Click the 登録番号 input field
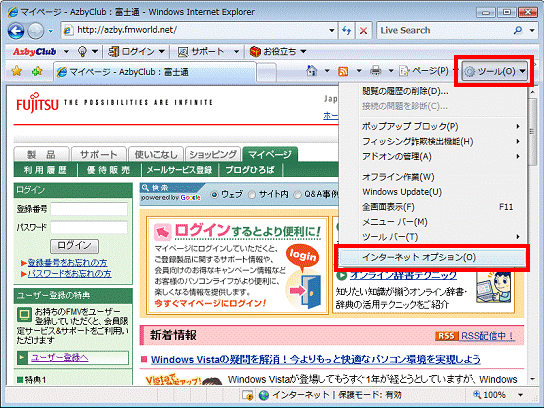This screenshot has height=408, width=544. [x=89, y=209]
